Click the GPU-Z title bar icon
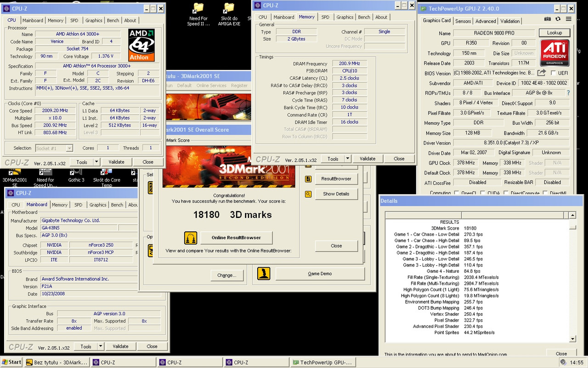Image resolution: width=588 pixels, height=368 pixels. coord(423,8)
